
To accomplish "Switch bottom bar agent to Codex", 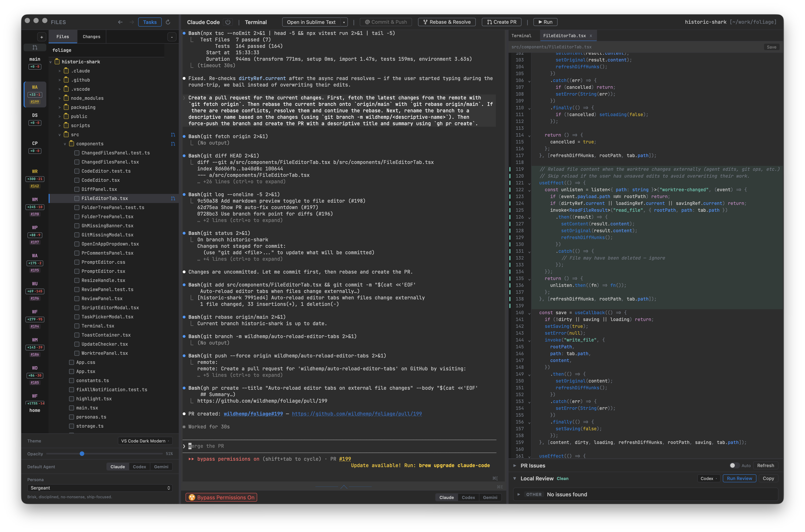I will point(468,497).
